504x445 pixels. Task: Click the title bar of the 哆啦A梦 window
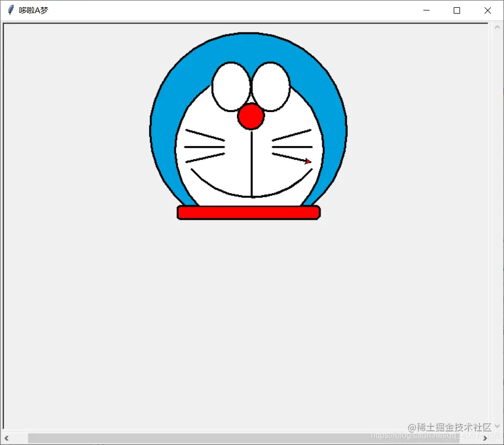pos(210,10)
